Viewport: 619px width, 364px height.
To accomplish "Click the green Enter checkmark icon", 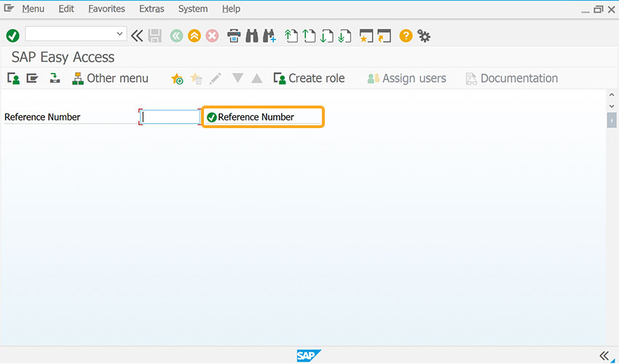I will coord(12,36).
